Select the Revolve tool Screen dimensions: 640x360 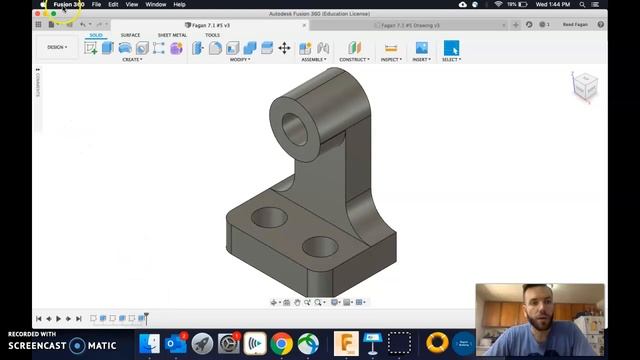pos(125,48)
